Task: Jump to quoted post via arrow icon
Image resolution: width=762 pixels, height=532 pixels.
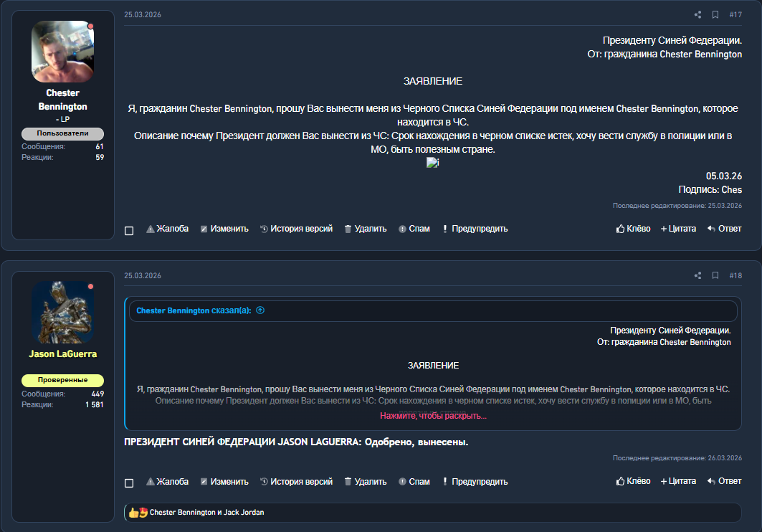Action: 260,310
